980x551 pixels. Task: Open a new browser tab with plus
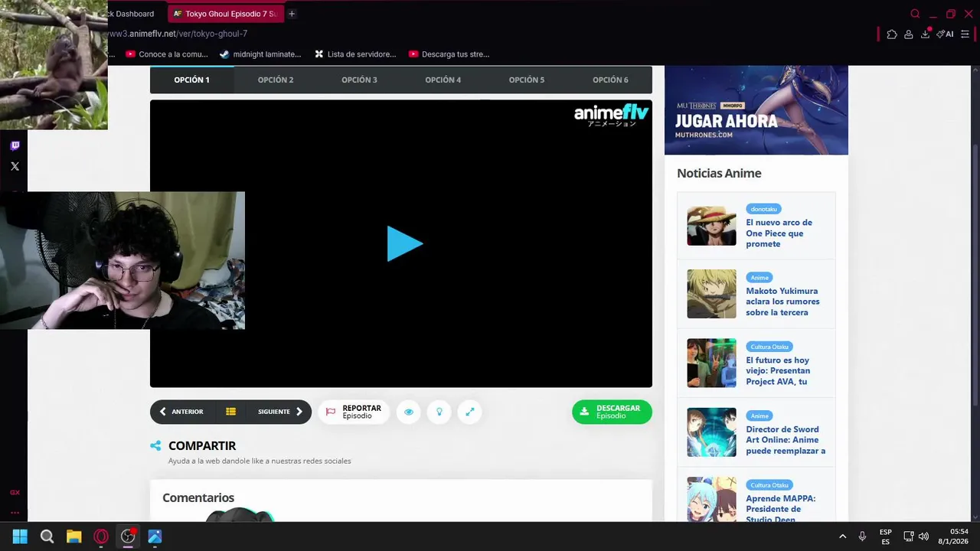coord(292,14)
